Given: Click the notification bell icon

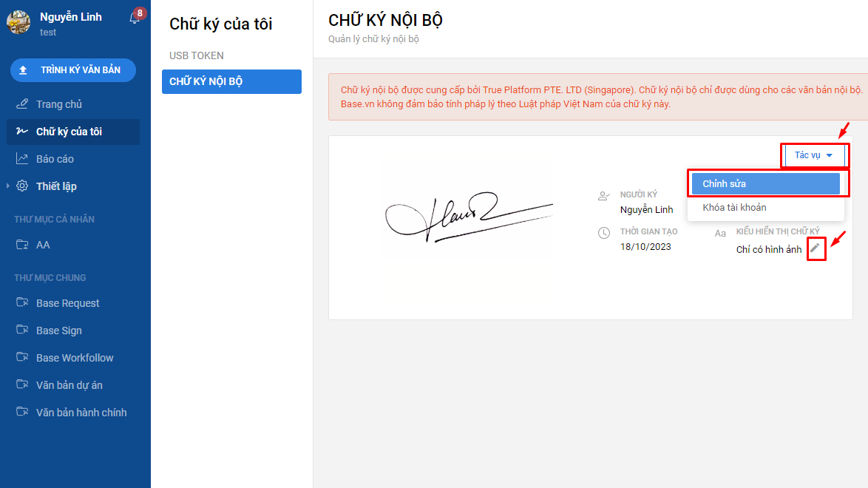Looking at the screenshot, I should point(134,18).
